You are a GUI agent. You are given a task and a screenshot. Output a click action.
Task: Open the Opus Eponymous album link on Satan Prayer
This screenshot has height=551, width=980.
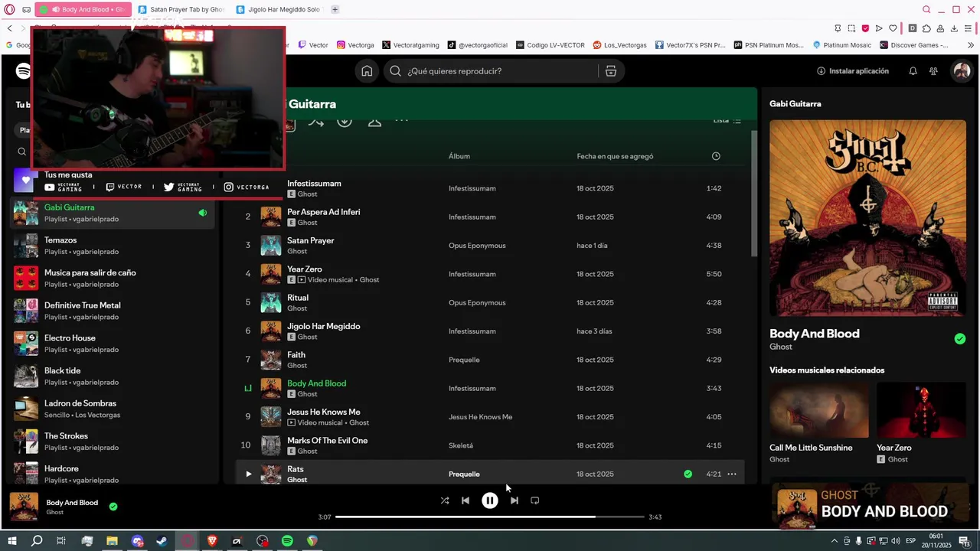(477, 246)
